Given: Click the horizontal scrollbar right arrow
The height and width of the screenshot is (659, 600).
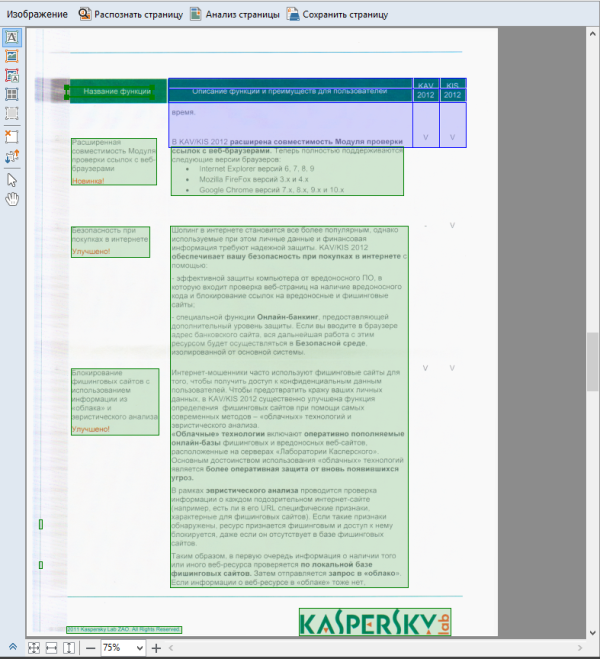Looking at the screenshot, I should coord(580,648).
